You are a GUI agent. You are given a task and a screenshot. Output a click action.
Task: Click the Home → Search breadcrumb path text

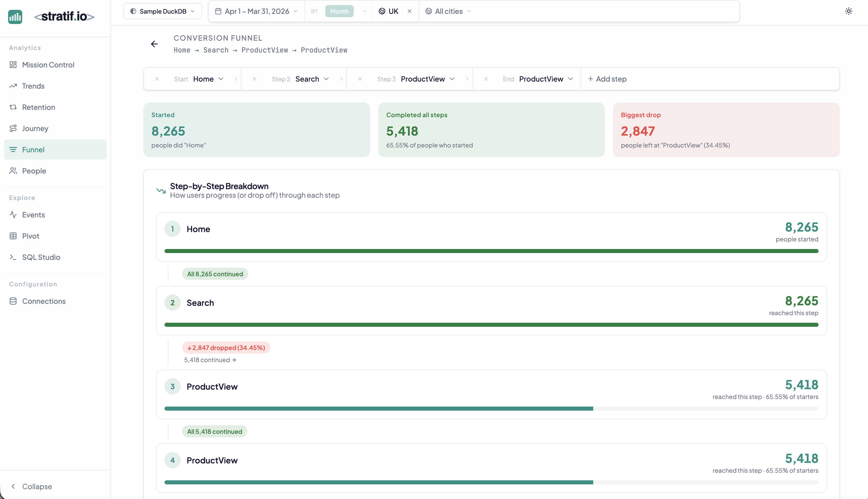260,50
